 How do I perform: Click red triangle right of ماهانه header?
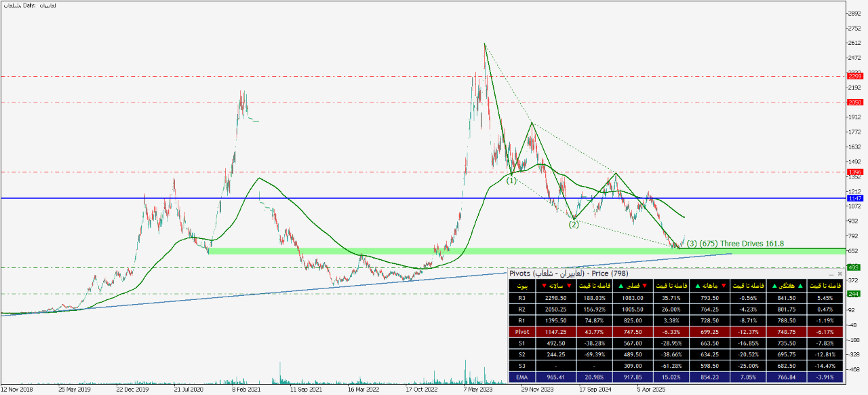point(723,286)
